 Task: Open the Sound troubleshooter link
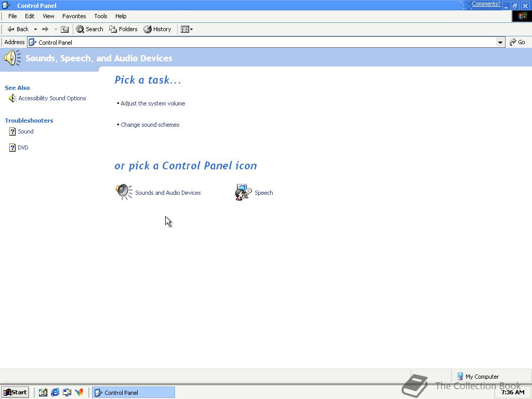point(25,131)
